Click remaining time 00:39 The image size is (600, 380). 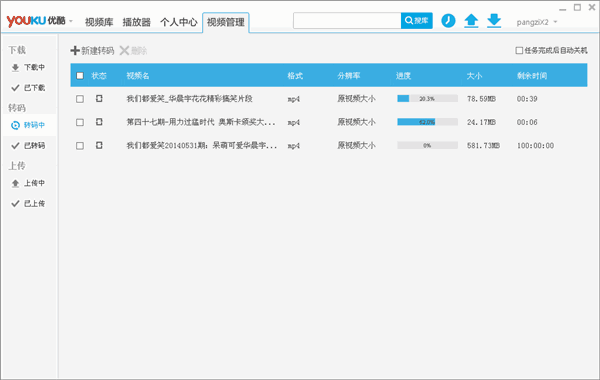(527, 99)
